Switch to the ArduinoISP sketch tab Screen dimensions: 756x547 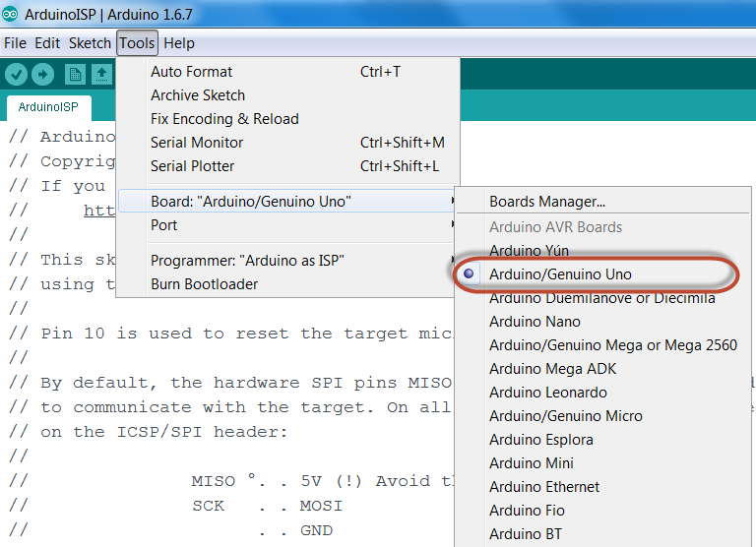point(48,107)
